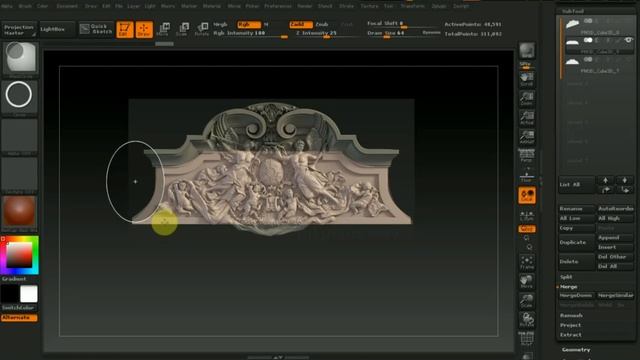Click the select-up arrow in SubTool
Image resolution: width=640 pixels, height=360 pixels.
[x=605, y=180]
